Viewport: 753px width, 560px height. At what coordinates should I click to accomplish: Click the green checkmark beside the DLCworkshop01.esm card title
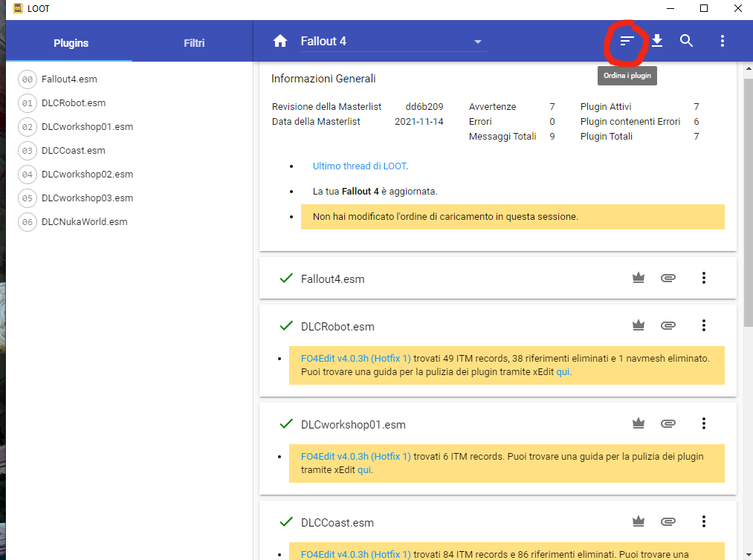(286, 423)
